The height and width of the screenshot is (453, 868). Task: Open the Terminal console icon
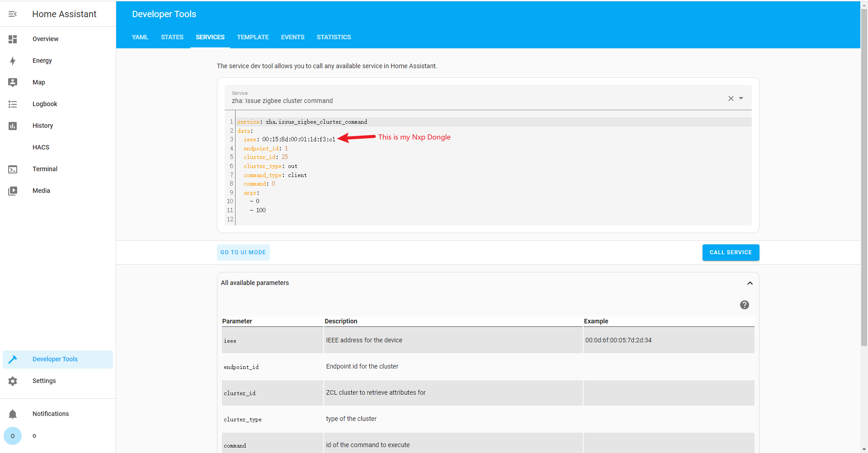click(13, 169)
